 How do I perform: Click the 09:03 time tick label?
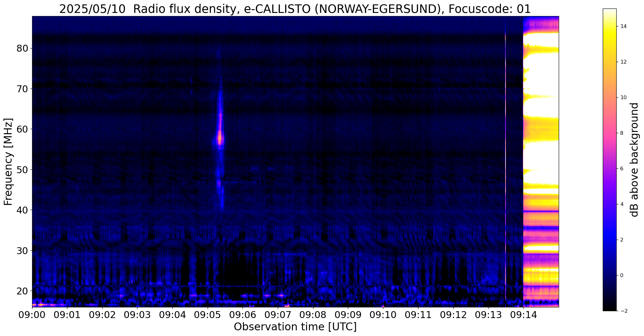point(137,314)
